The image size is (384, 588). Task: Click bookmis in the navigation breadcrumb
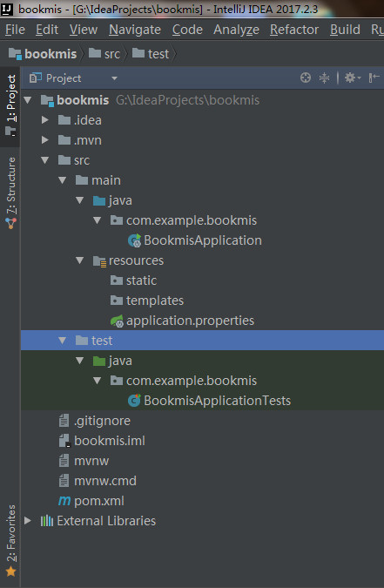(43, 54)
